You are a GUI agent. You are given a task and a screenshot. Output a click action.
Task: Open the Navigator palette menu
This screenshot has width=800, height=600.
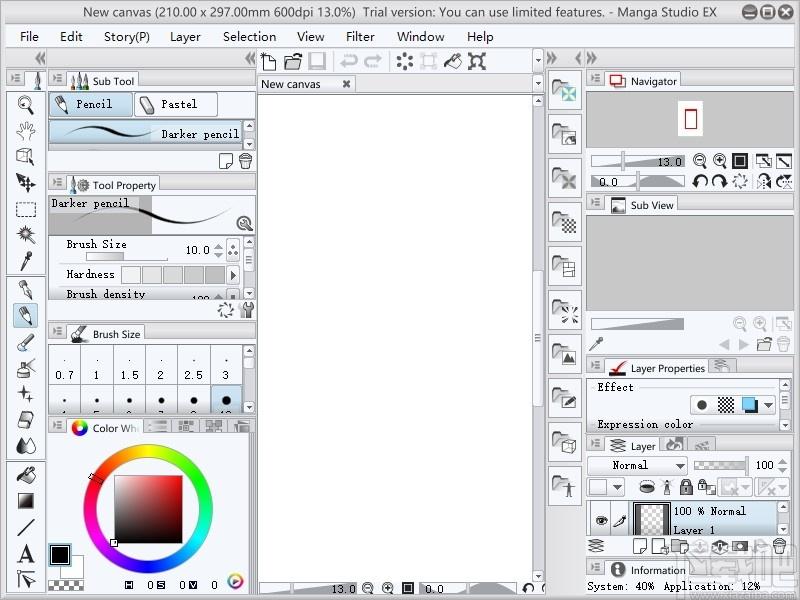tap(595, 79)
